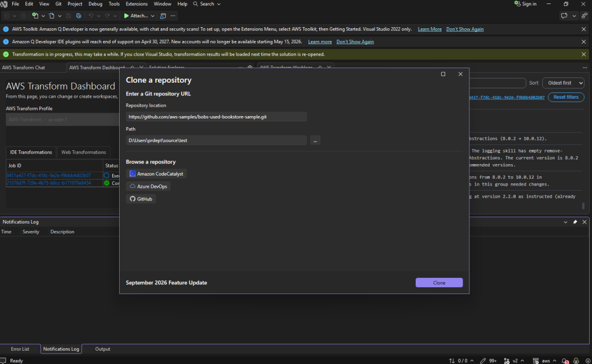Click the repository icon beside aws in status bar
The height and width of the screenshot is (364, 592).
536,361
